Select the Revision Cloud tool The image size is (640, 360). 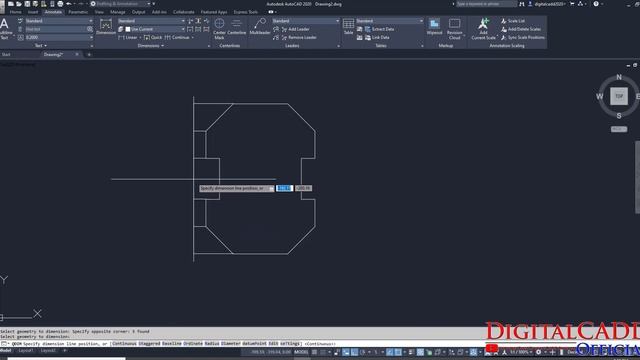tap(454, 29)
